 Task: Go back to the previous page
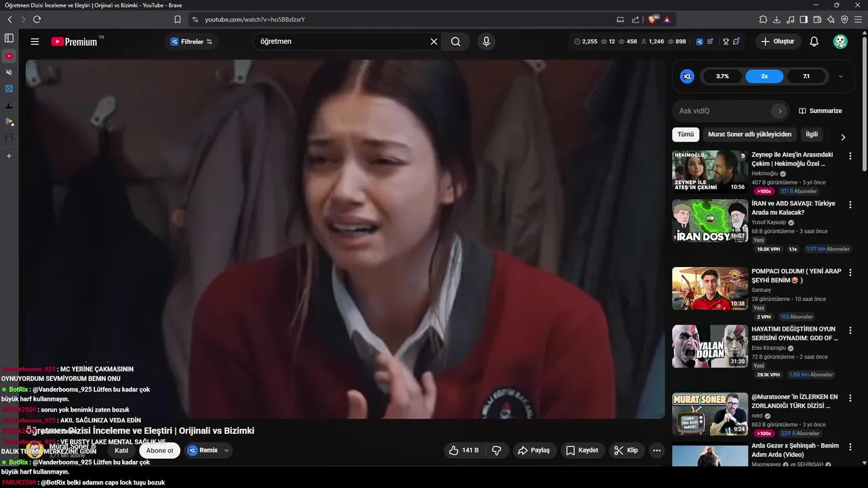(x=10, y=20)
